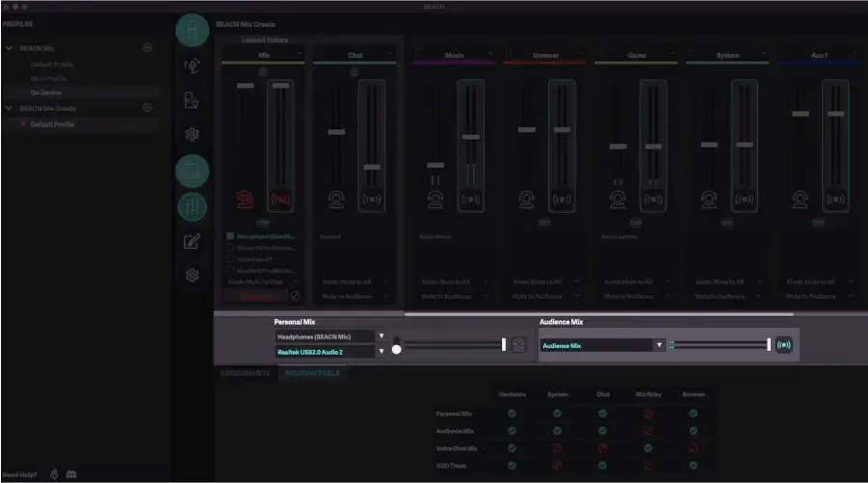Click the Audience Mix volume slider handle
The image size is (868, 483).
tap(768, 345)
